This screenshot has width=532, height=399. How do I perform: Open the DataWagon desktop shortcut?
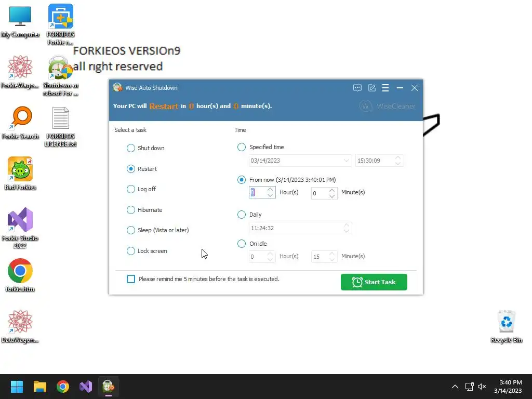pos(20,326)
